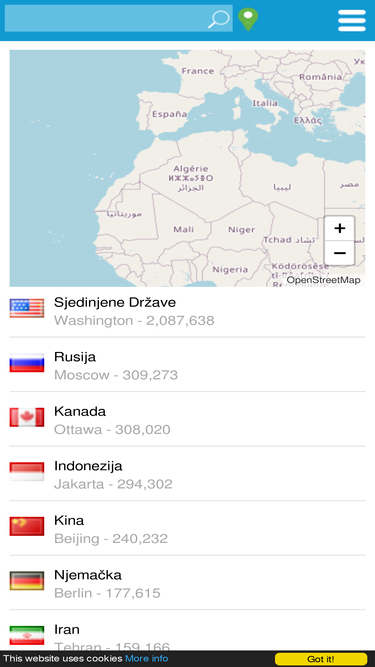Select Njemačka from the list
The width and height of the screenshot is (375, 667).
[188, 582]
